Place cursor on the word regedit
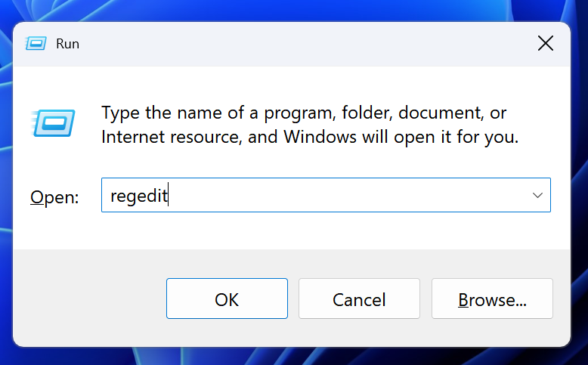This screenshot has height=365, width=588. (x=139, y=196)
